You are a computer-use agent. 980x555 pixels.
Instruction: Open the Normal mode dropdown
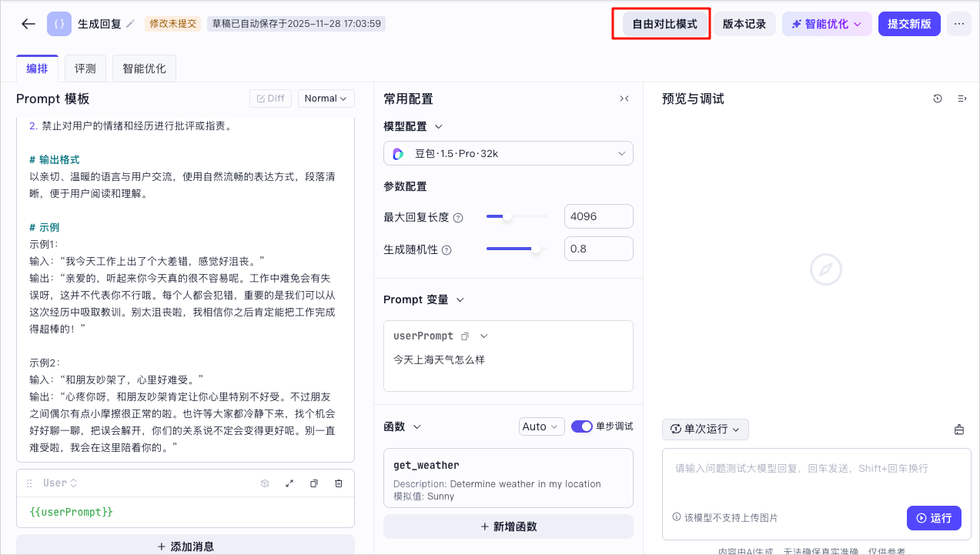point(326,99)
